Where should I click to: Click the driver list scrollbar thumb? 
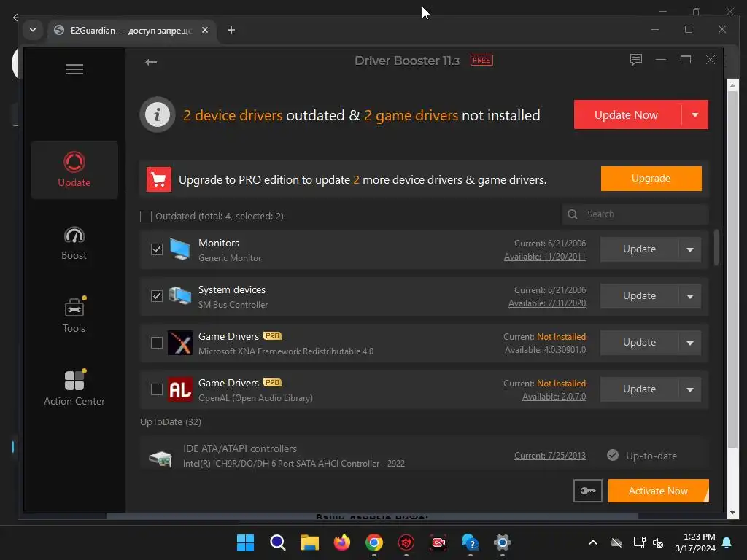tap(716, 248)
